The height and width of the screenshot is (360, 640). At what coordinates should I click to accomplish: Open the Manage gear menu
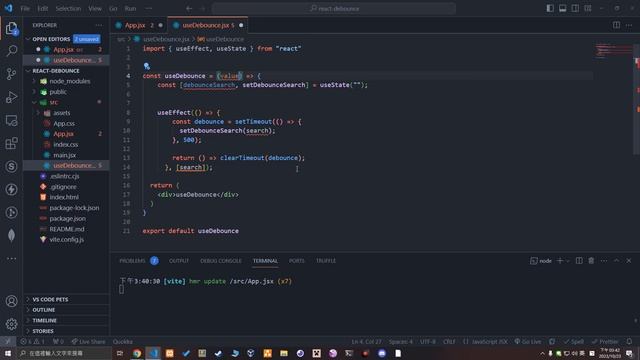click(11, 324)
